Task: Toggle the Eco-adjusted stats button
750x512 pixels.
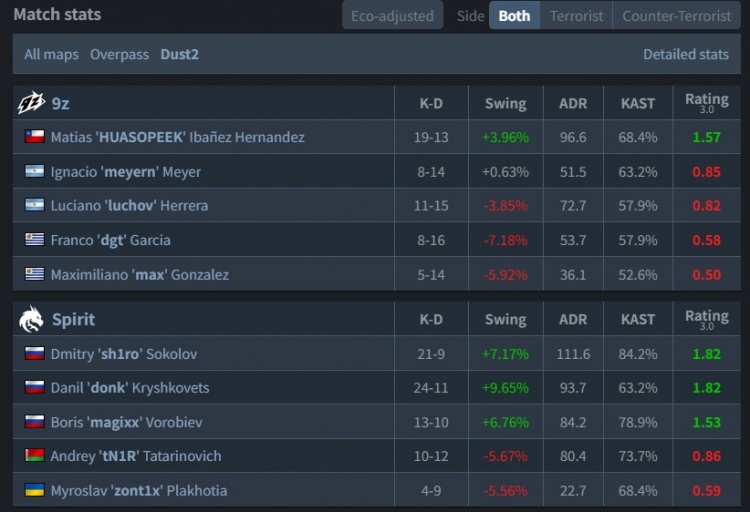Action: pos(392,16)
